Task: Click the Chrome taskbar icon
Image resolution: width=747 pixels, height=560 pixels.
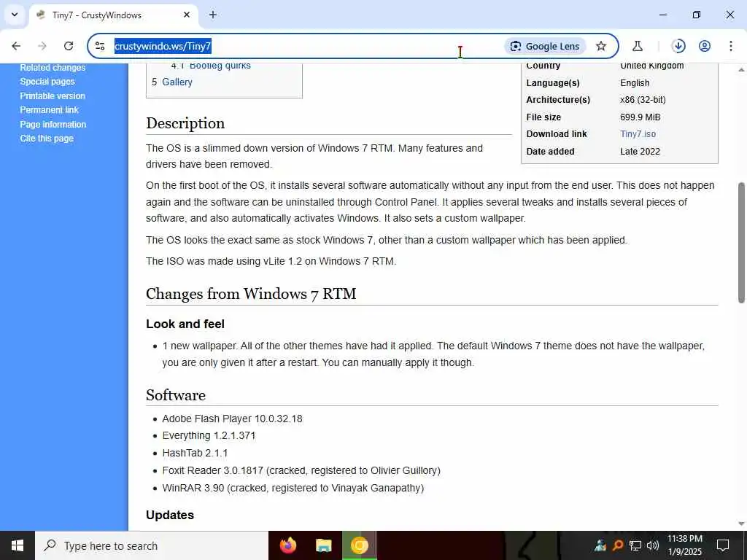Action: (359, 545)
